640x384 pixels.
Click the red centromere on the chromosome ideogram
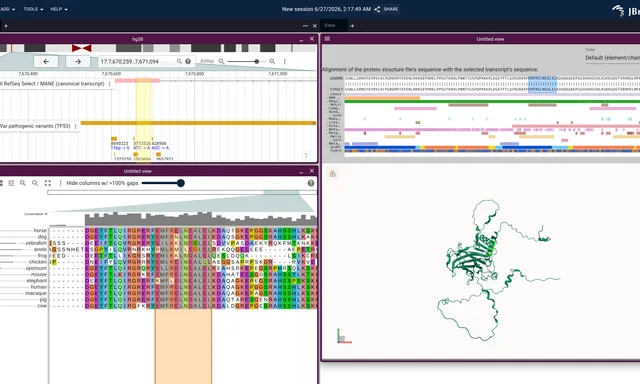click(x=82, y=48)
